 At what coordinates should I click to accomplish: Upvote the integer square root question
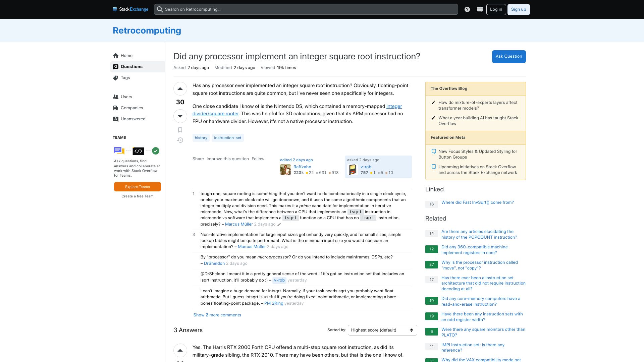click(180, 89)
